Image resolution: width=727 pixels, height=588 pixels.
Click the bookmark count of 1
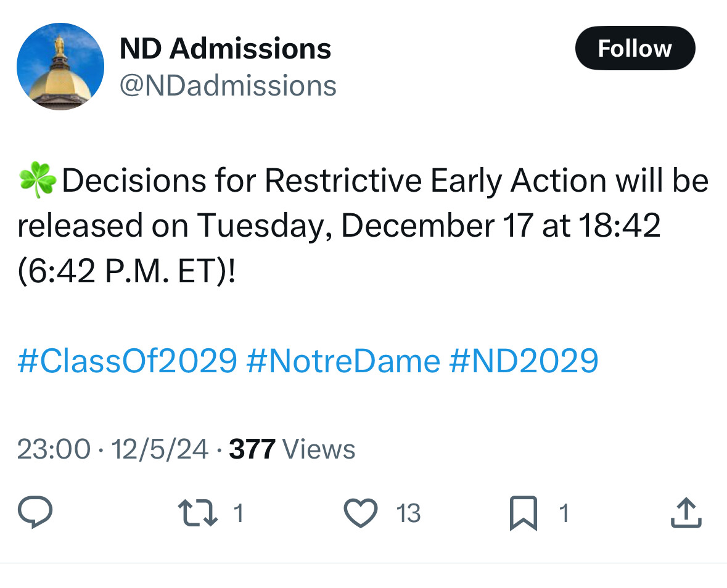tap(563, 513)
